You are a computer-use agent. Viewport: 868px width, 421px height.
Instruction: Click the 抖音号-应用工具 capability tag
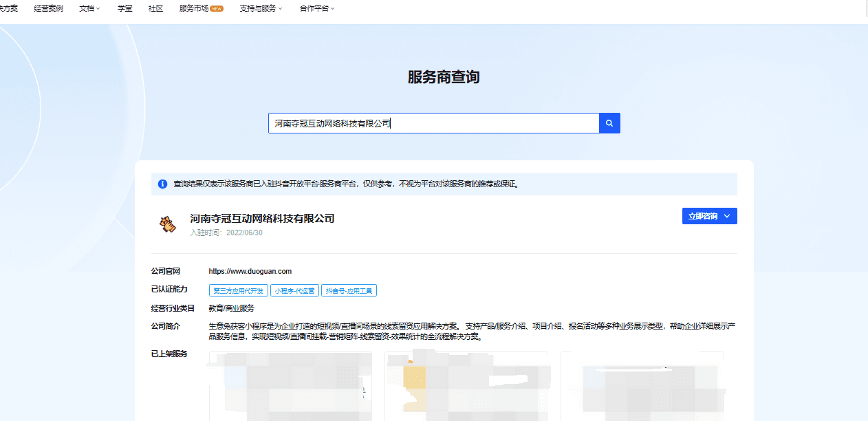coord(349,291)
